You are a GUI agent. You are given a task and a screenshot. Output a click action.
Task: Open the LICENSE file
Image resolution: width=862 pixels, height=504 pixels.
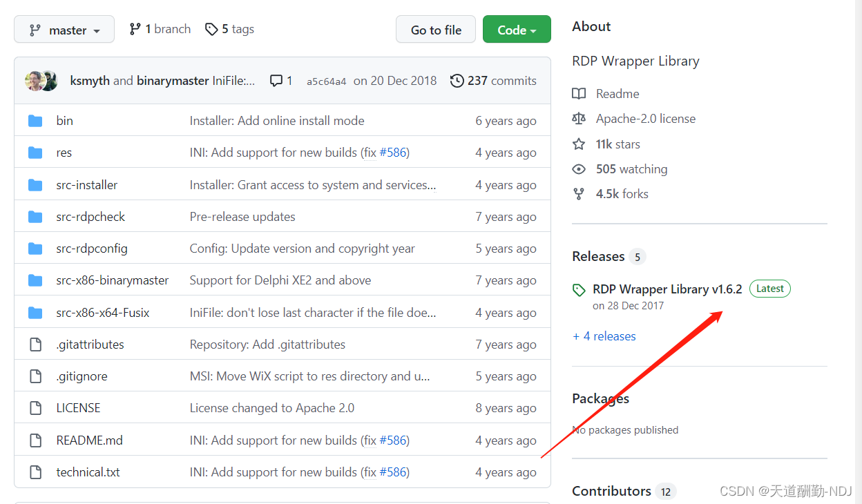(x=78, y=408)
